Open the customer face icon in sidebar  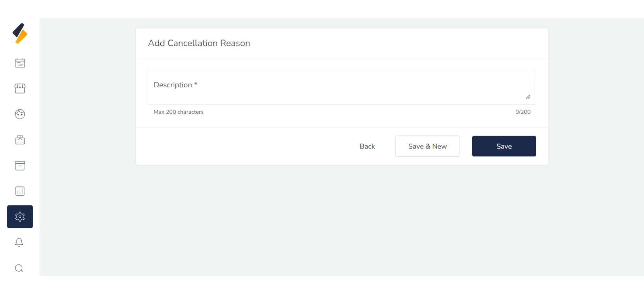[20, 114]
